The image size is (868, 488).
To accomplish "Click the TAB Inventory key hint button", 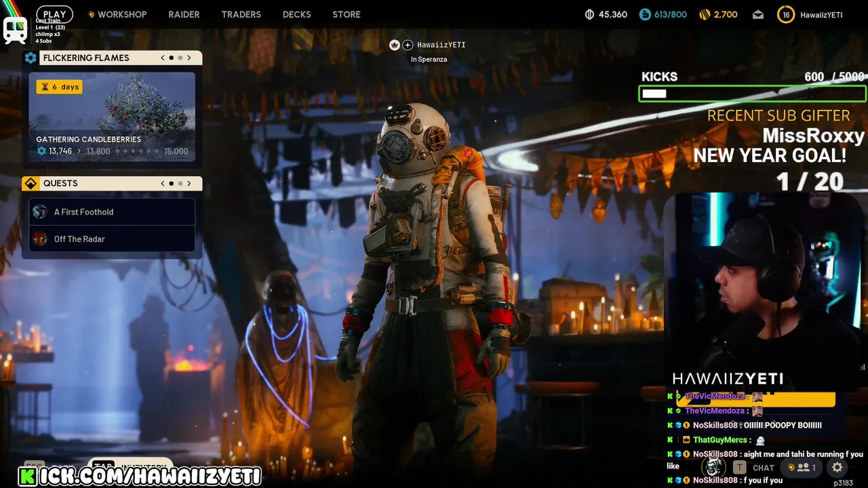I will click(x=129, y=466).
